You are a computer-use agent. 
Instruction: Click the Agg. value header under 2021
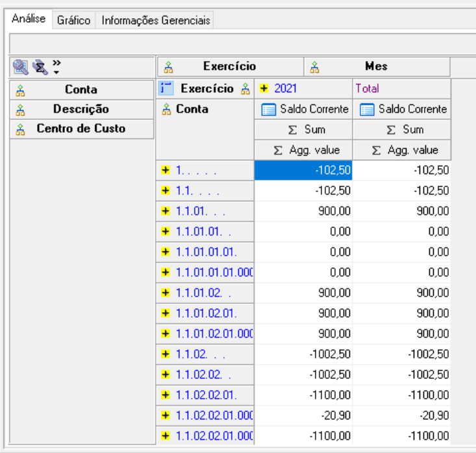(x=303, y=150)
